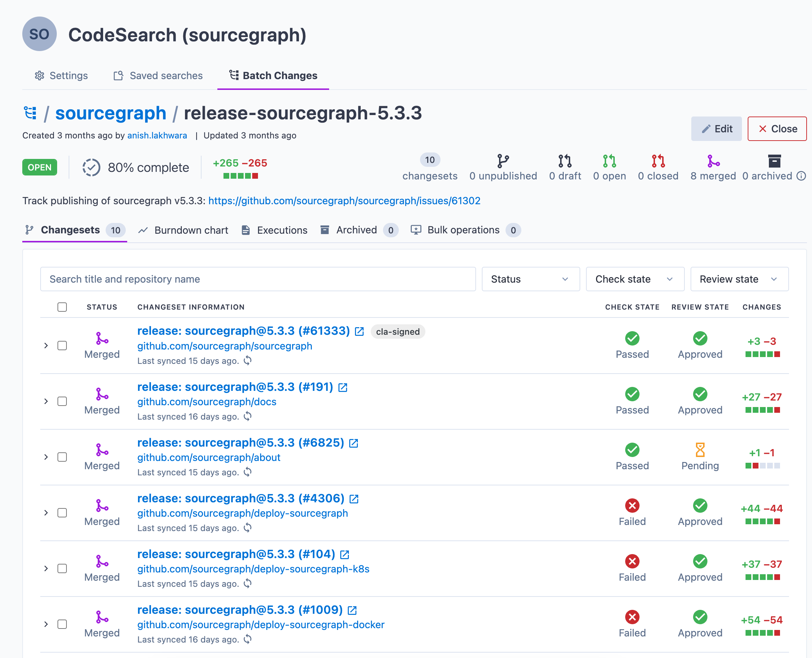
Task: Click the OPEN status badge
Action: (40, 167)
